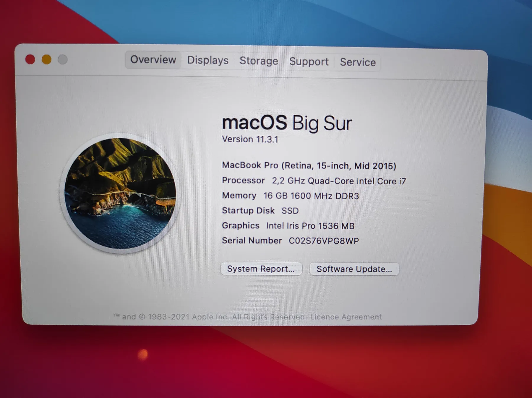Open the Storage tab
532x398 pixels.
click(x=259, y=61)
